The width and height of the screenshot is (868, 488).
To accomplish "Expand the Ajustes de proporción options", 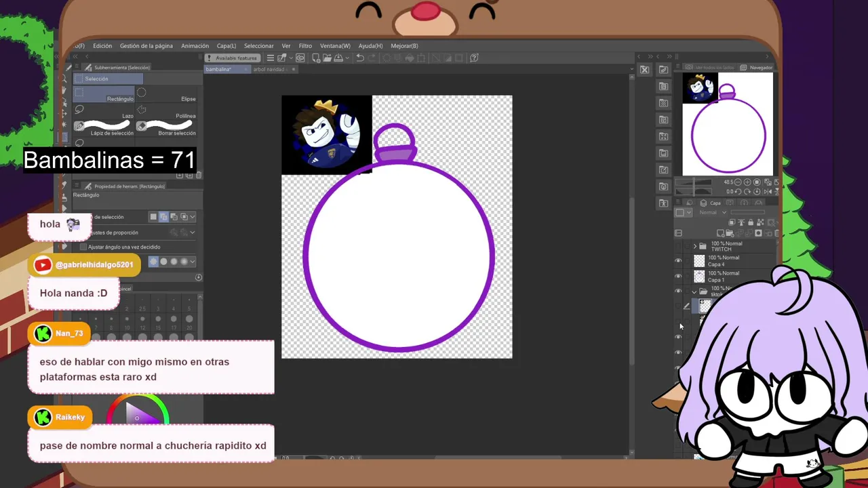I will 193,232.
